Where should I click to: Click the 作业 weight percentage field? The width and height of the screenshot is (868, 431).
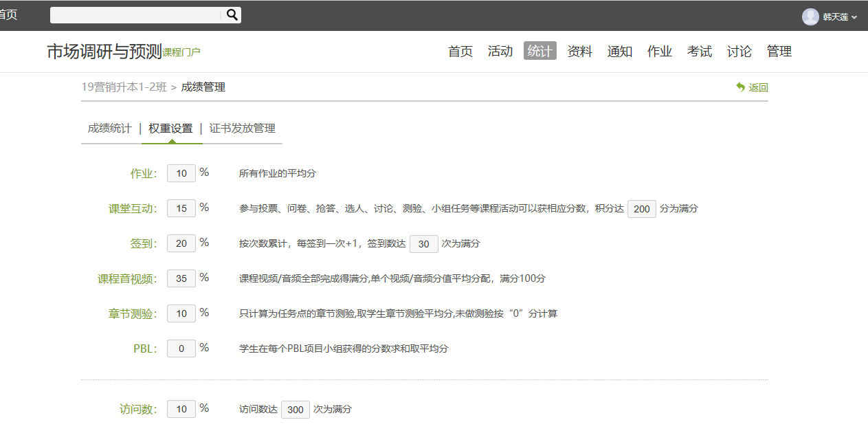pyautogui.click(x=181, y=174)
